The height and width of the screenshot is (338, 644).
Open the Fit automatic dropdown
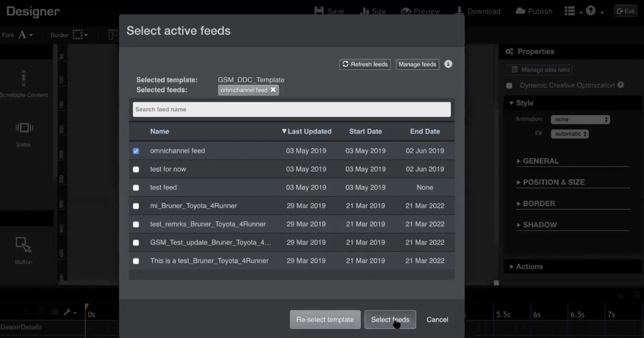coord(570,134)
